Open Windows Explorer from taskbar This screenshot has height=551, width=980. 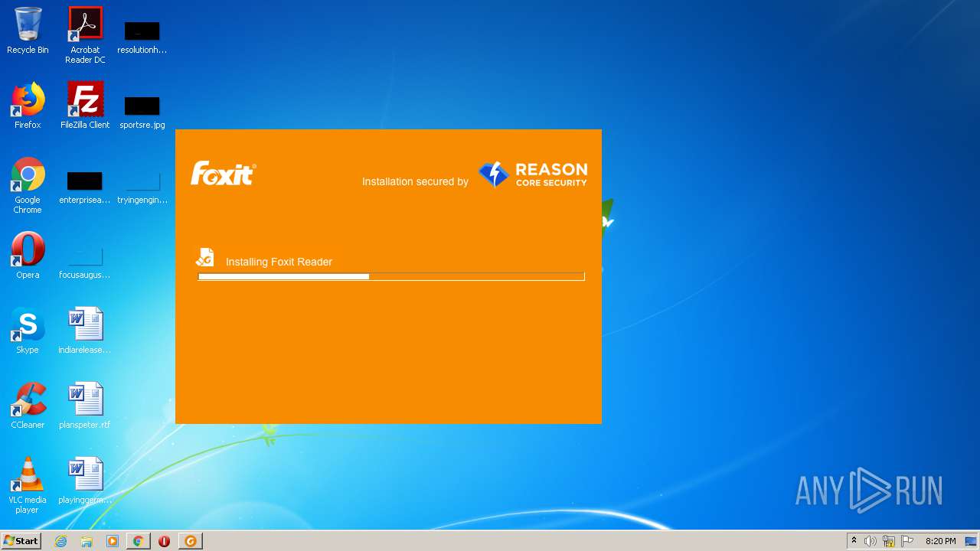tap(87, 541)
